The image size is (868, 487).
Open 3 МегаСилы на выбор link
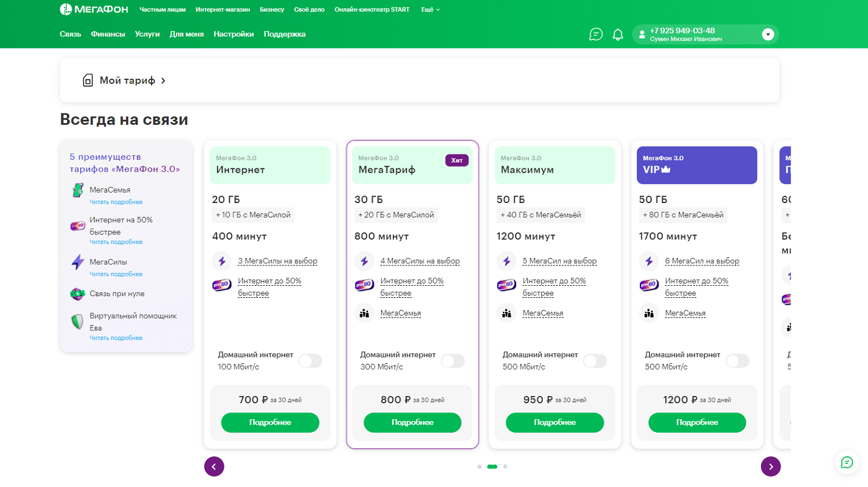click(278, 261)
